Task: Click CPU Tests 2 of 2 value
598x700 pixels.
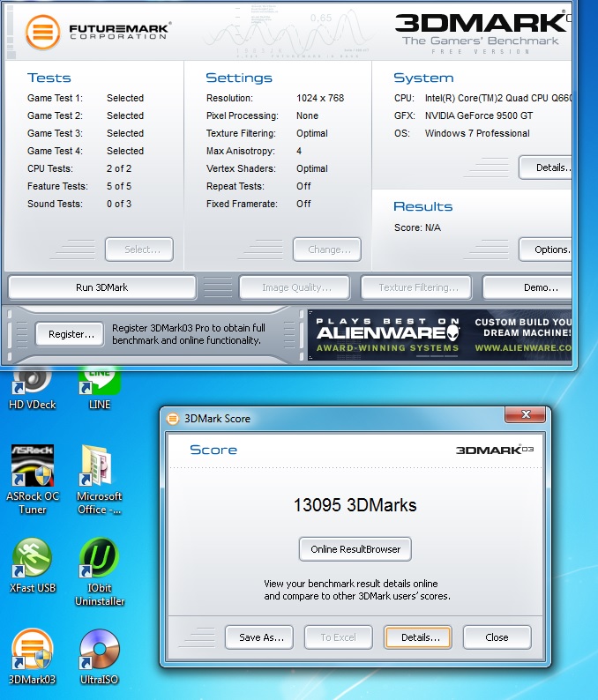Action: (x=119, y=168)
